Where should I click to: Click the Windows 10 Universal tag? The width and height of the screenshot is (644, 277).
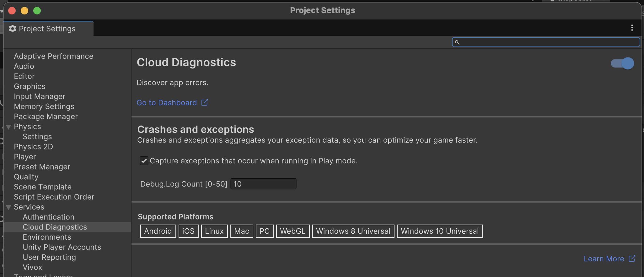pos(440,231)
